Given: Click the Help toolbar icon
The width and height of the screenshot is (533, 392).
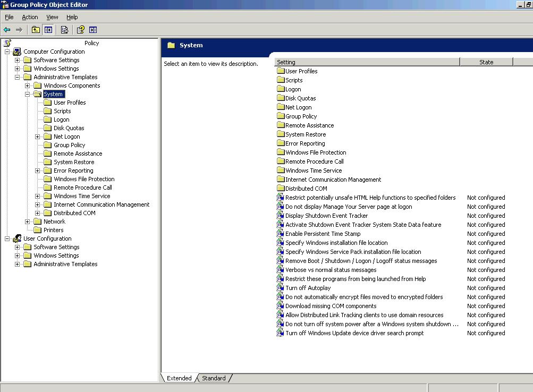Looking at the screenshot, I should 80,30.
